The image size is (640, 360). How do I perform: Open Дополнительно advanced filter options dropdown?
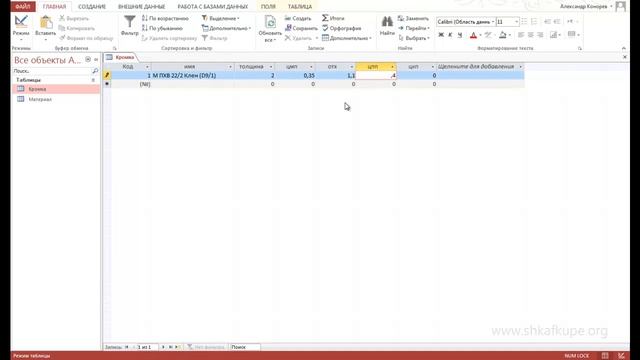tap(227, 28)
